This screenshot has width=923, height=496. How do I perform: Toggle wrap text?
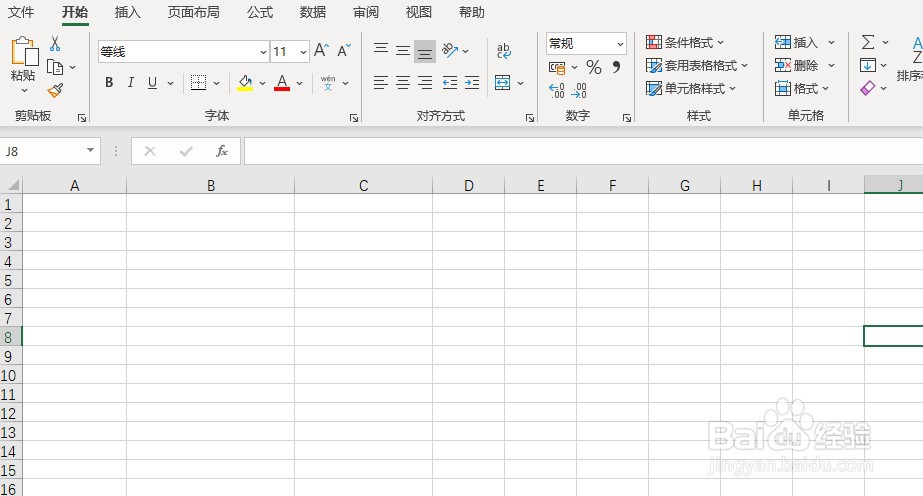[504, 51]
